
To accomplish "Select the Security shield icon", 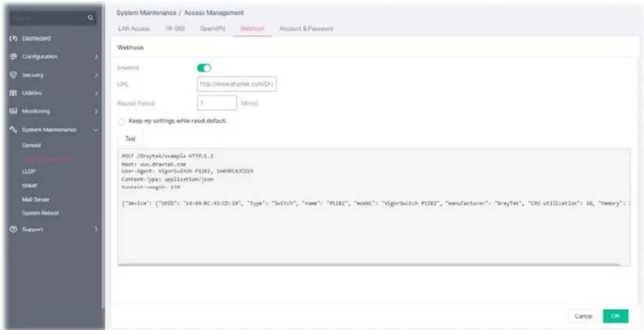I will tap(12, 75).
